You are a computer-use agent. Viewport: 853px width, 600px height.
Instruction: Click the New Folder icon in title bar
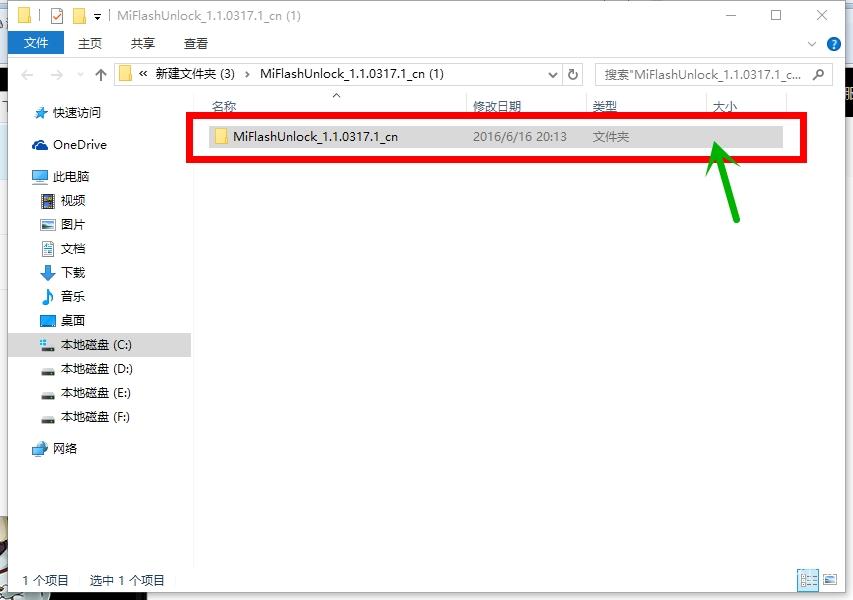(x=78, y=16)
